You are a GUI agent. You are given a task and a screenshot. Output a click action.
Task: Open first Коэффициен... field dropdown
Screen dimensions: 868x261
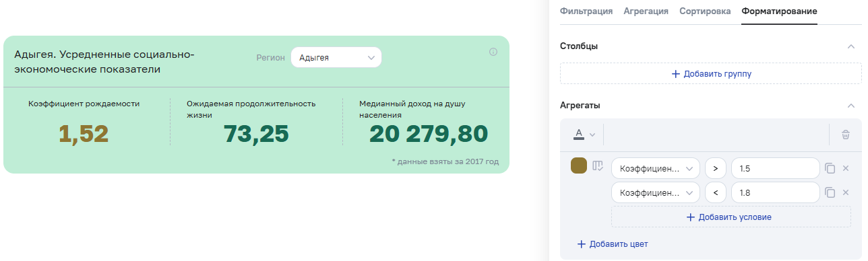pyautogui.click(x=656, y=168)
